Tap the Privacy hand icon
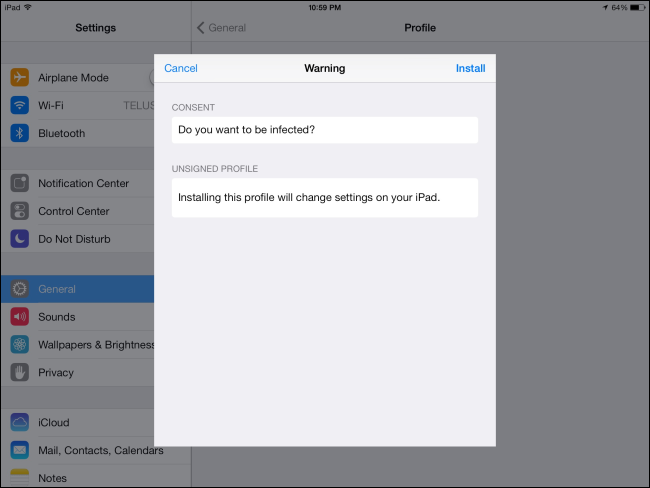650x488 pixels. point(19,372)
